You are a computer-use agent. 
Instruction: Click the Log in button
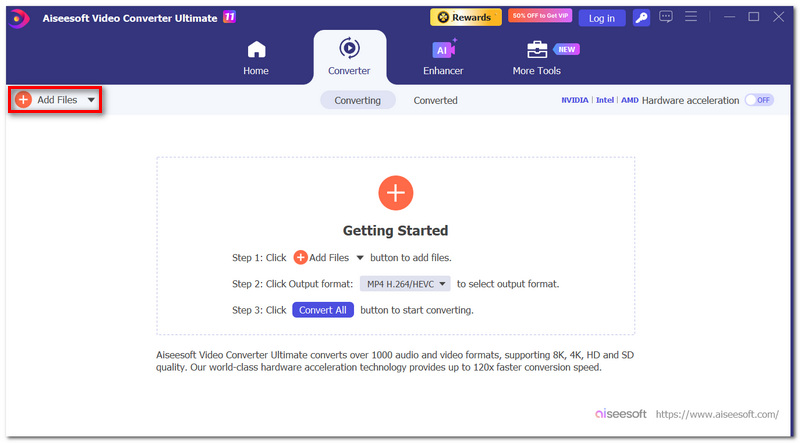[x=602, y=18]
